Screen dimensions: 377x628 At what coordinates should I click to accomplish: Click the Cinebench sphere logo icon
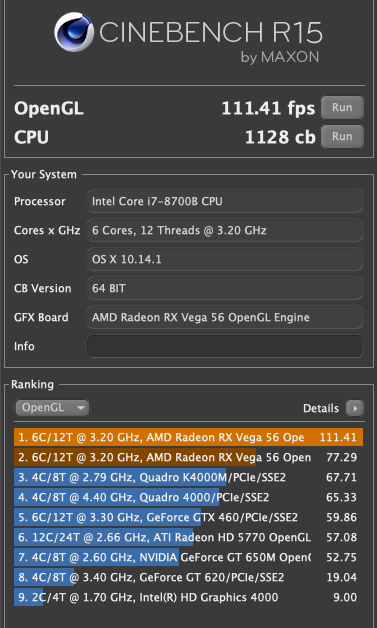(x=74, y=32)
